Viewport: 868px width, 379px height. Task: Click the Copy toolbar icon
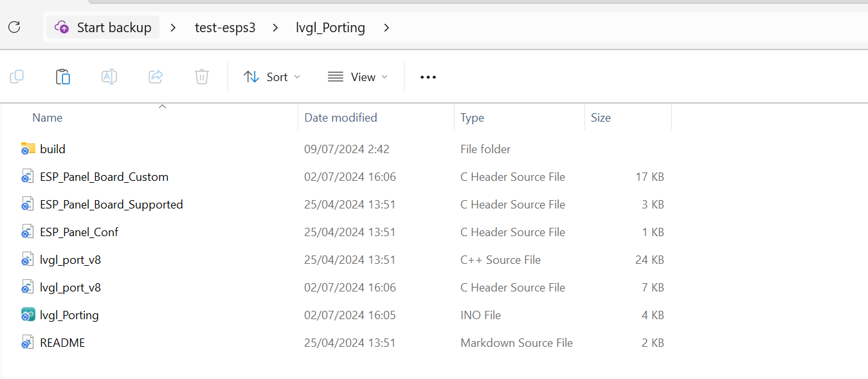click(17, 77)
